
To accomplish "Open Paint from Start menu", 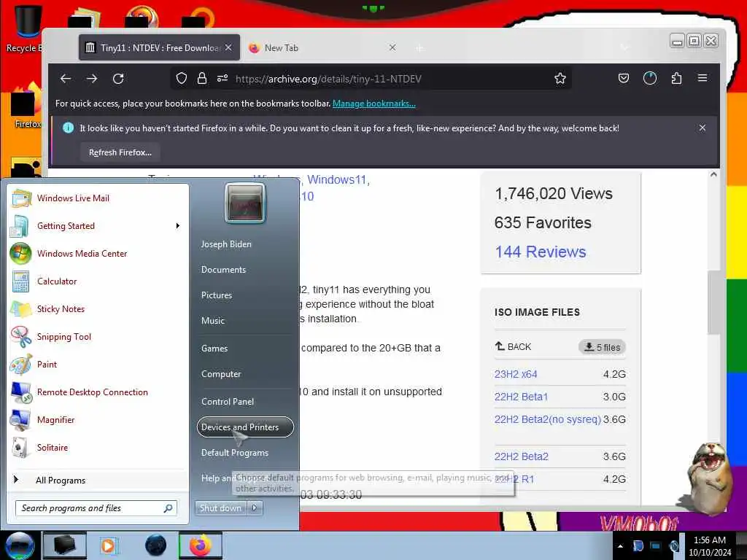I will tap(98, 365).
